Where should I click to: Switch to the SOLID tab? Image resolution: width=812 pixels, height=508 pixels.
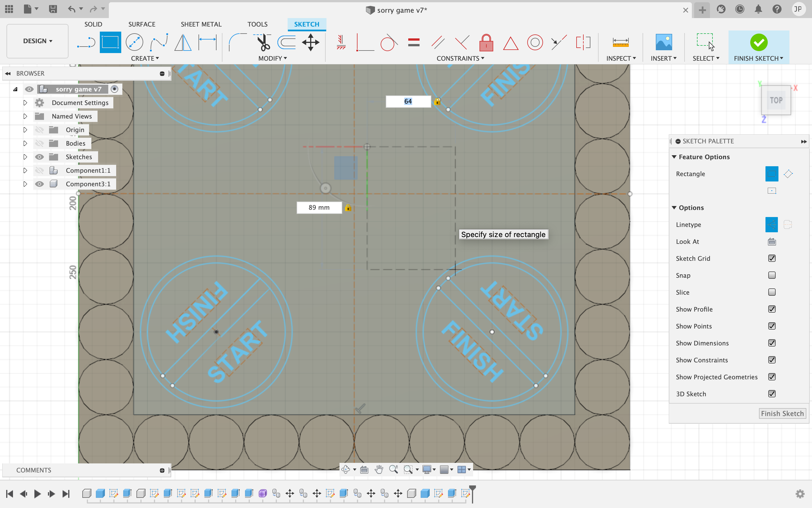point(93,24)
